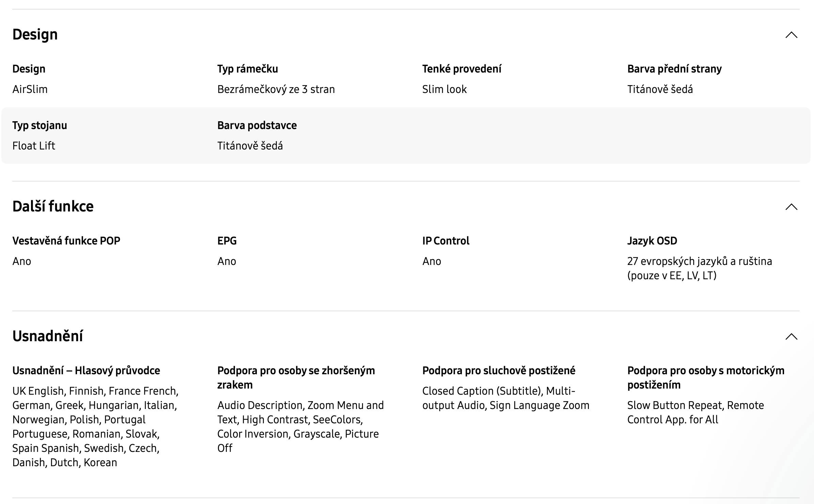The image size is (814, 504).
Task: Click Barva přední strany label
Action: click(x=674, y=69)
